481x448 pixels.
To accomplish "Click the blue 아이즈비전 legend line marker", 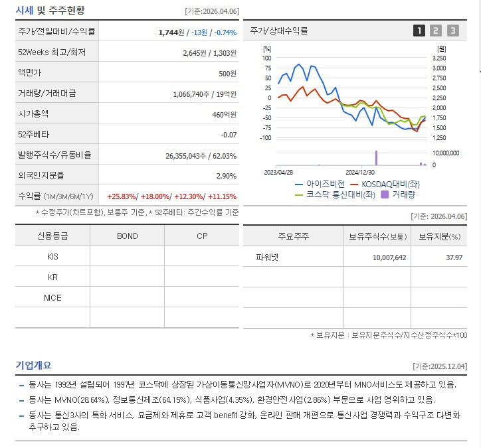I will pyautogui.click(x=299, y=185).
